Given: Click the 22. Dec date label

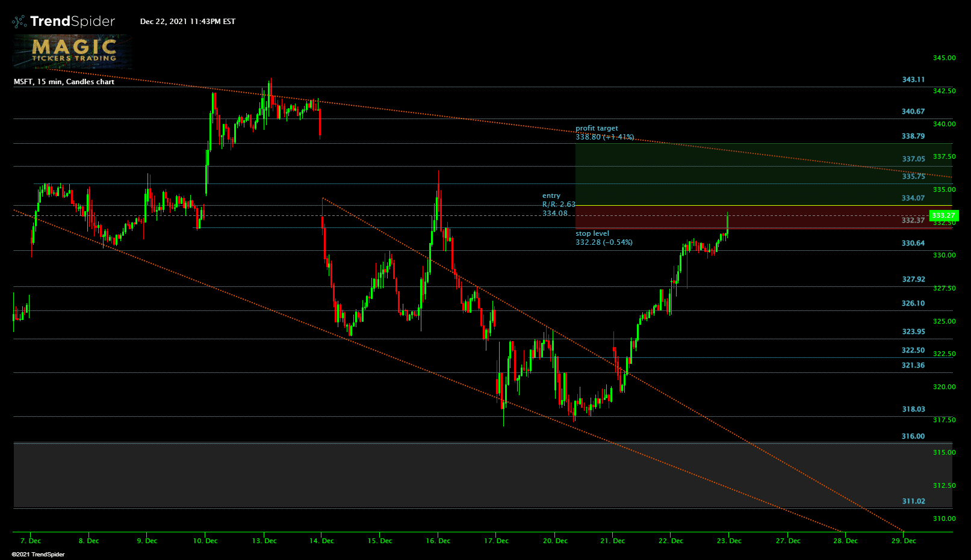Looking at the screenshot, I should (x=671, y=541).
